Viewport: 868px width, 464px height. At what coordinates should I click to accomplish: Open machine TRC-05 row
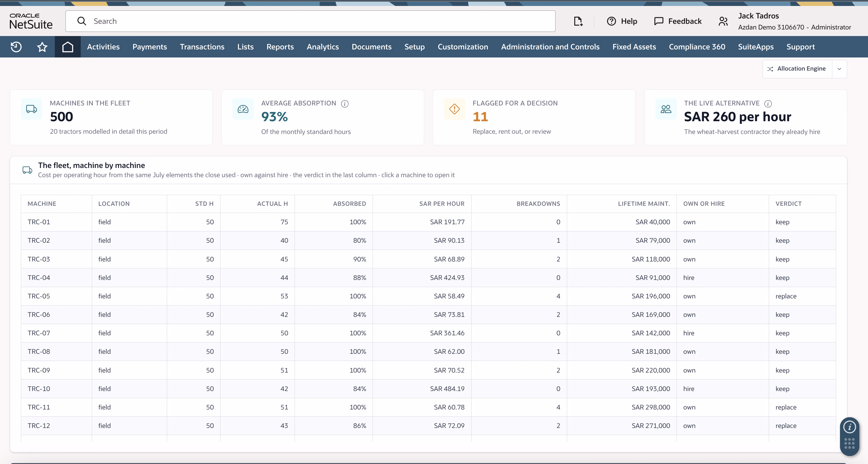click(x=428, y=296)
